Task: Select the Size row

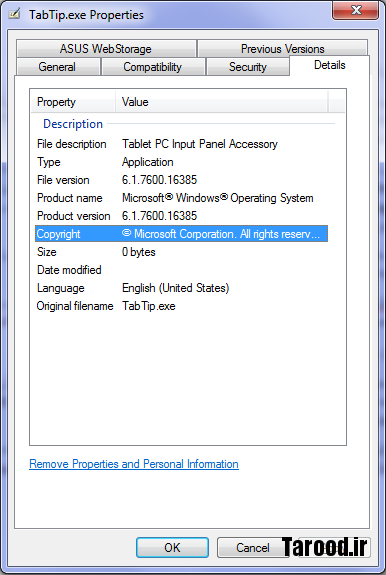Action: tap(181, 252)
